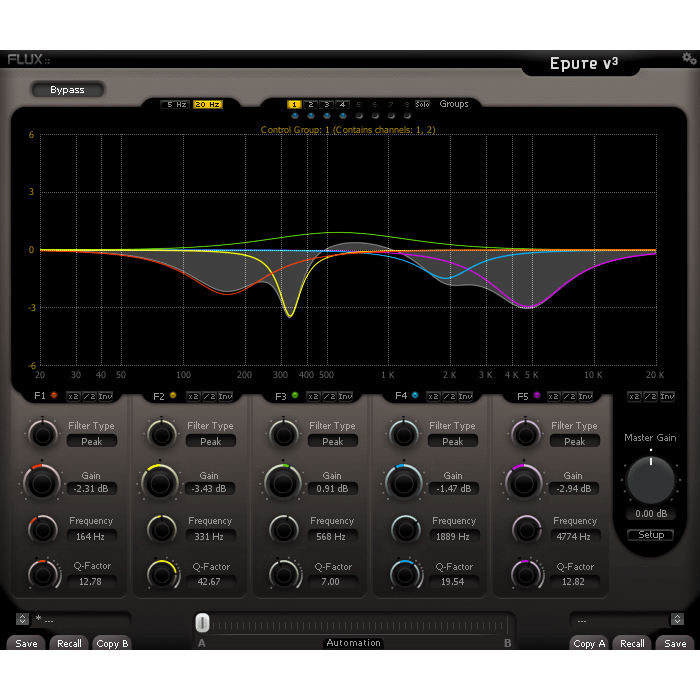Click the F2 x2 button
Screen dimensions: 700x700
(193, 396)
